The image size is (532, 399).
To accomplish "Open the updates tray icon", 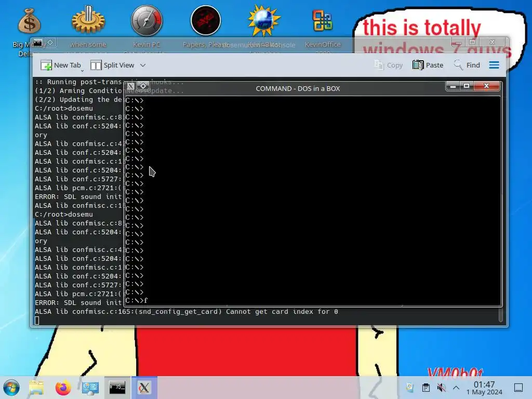I will 410,388.
